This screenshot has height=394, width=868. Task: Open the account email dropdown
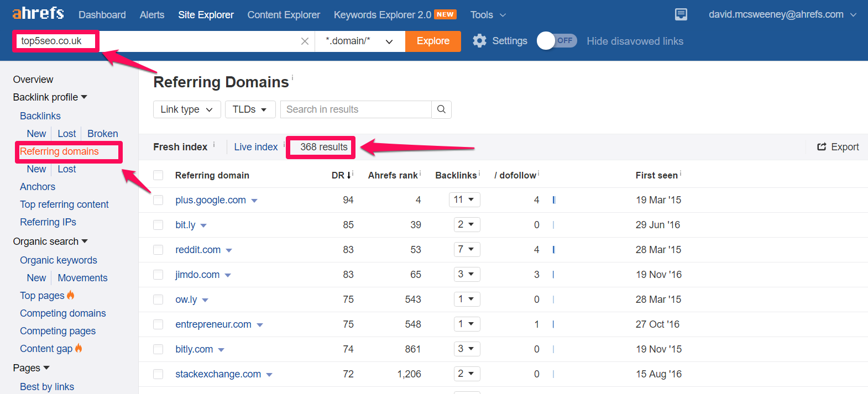tap(782, 14)
